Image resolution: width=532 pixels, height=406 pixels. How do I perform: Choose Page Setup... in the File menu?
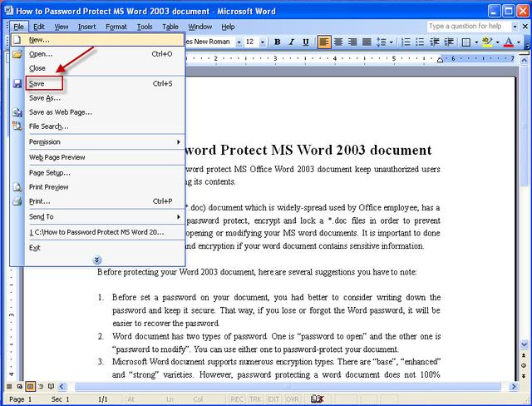click(x=98, y=173)
